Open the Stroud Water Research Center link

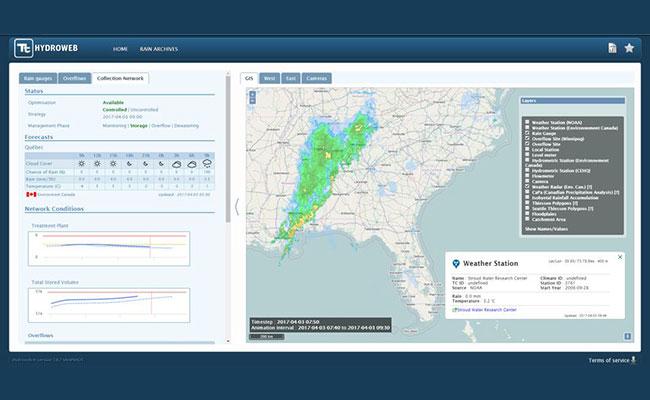pyautogui.click(x=487, y=310)
